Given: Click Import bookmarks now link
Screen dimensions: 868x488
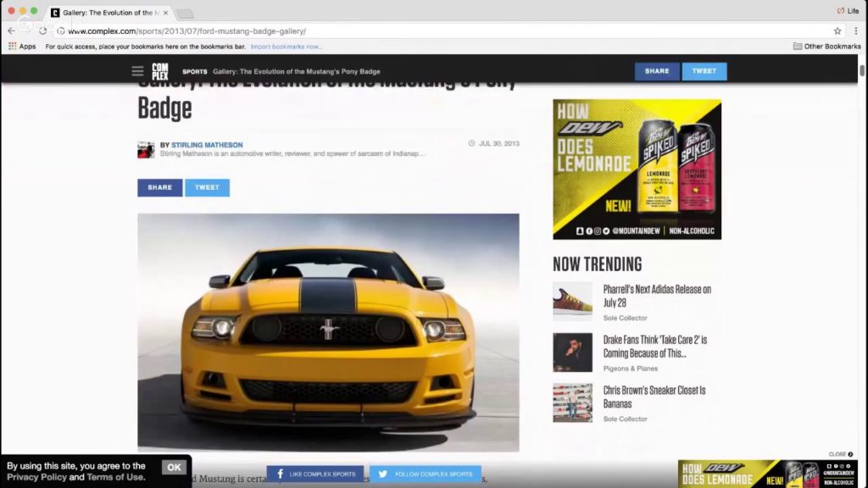Looking at the screenshot, I should (x=287, y=47).
